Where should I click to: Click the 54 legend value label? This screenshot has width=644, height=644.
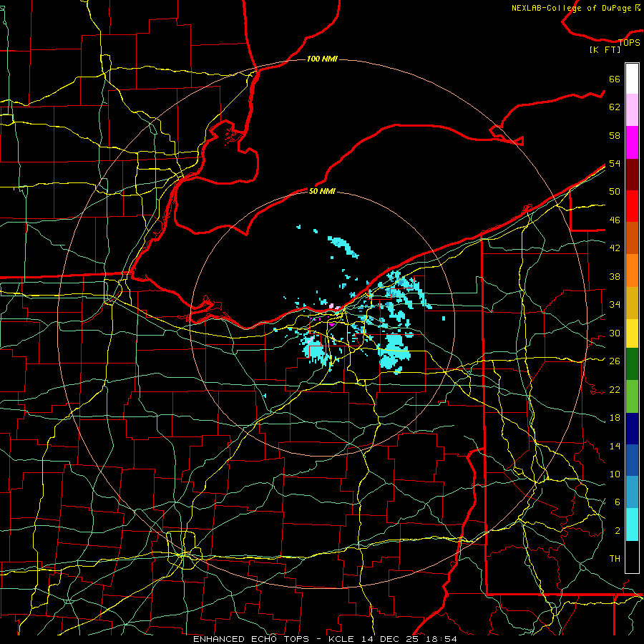(615, 163)
